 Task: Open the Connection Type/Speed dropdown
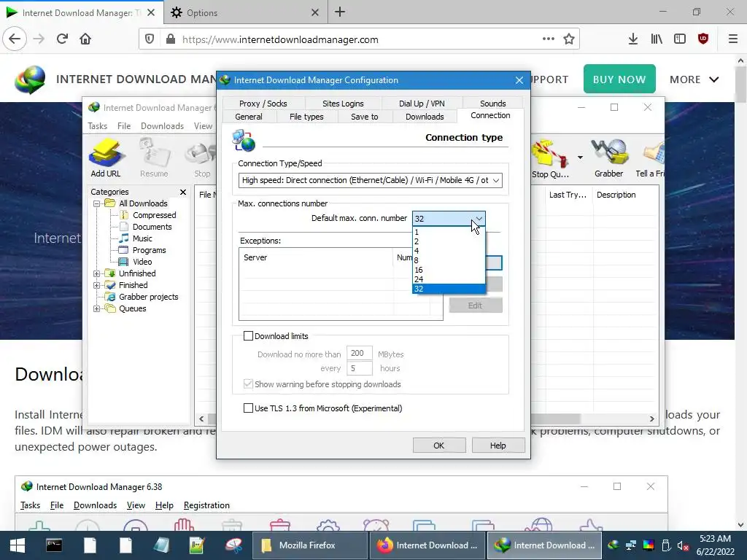pos(370,181)
